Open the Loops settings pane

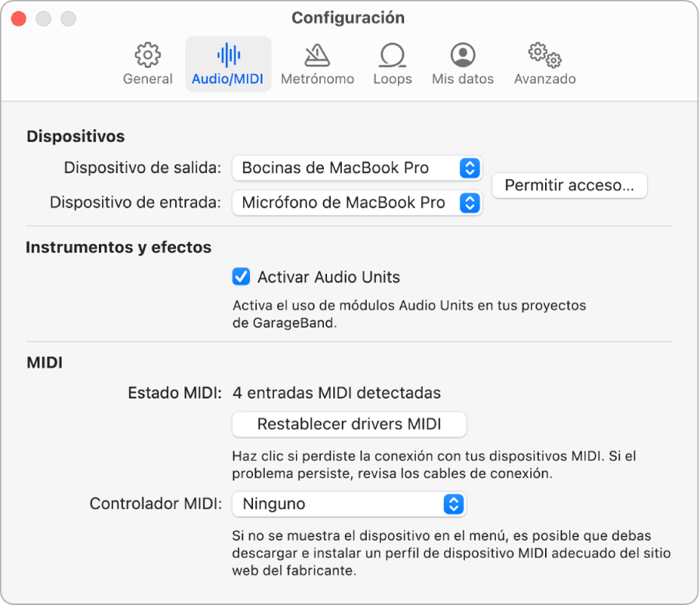(x=392, y=62)
